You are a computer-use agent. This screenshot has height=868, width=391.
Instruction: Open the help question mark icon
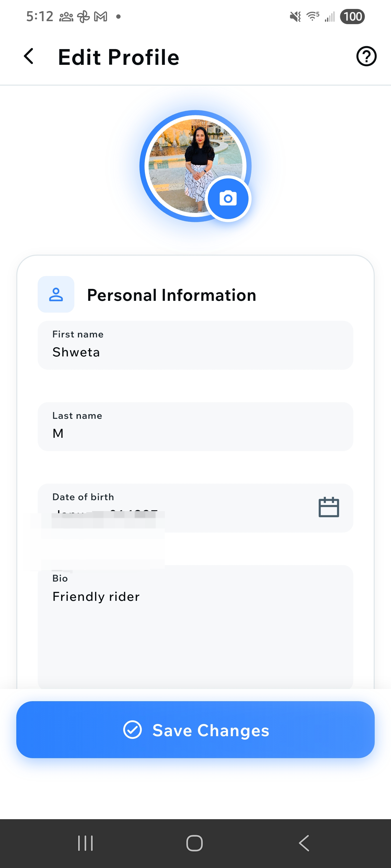(x=366, y=56)
